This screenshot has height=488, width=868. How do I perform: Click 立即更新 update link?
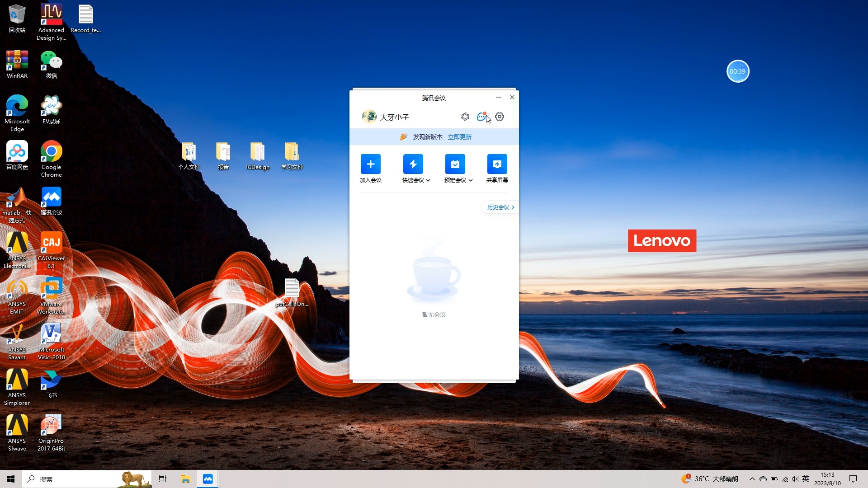459,136
